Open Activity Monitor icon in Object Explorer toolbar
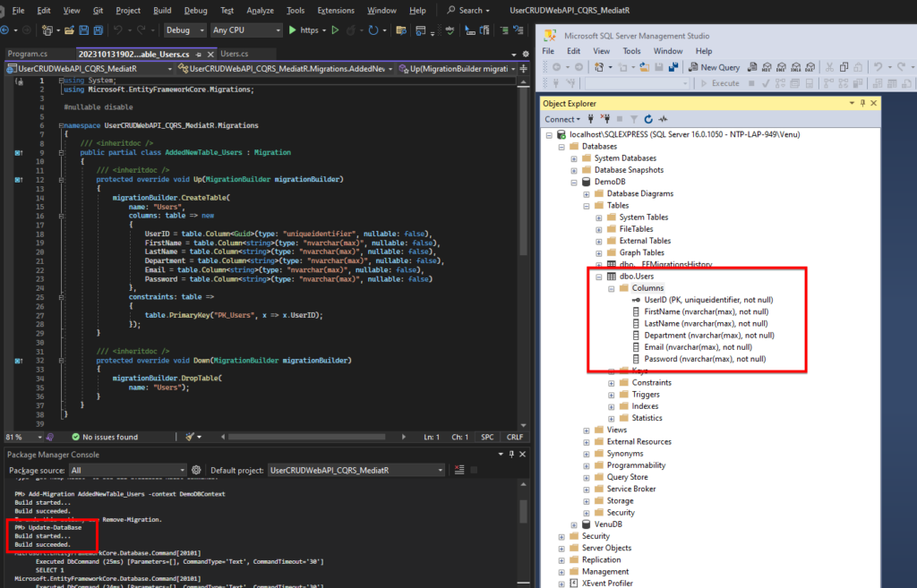 pos(663,119)
